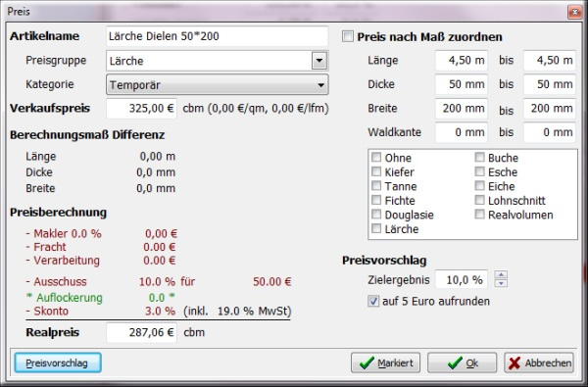Click the Länge maximum 4,50 m field
This screenshot has width=588, height=387.
[x=550, y=61]
